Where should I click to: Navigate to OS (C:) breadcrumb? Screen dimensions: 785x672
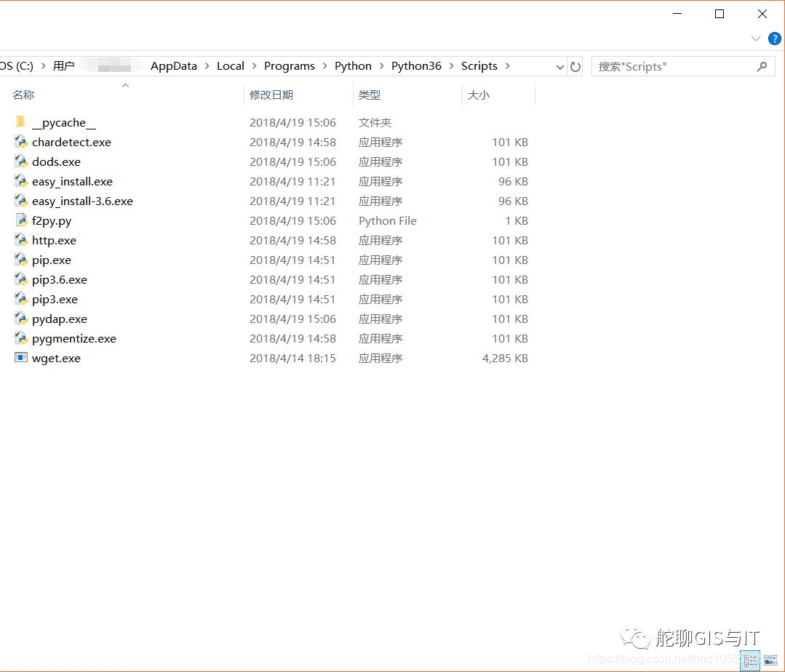tap(17, 66)
